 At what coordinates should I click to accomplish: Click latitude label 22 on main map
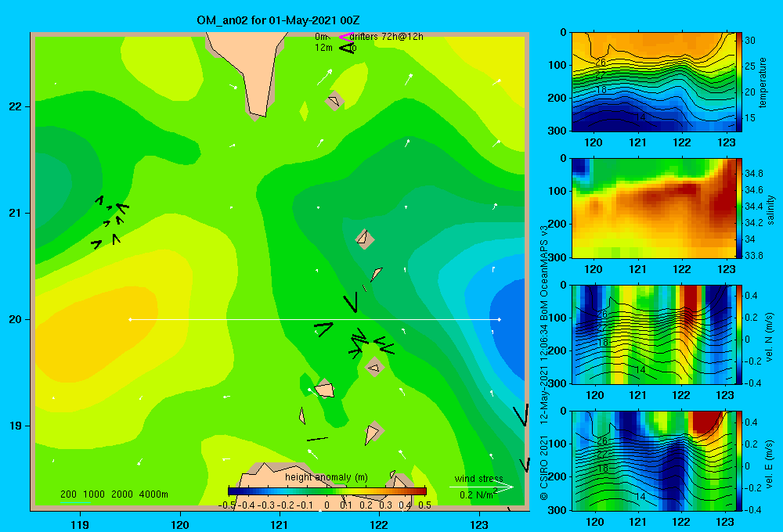point(16,107)
